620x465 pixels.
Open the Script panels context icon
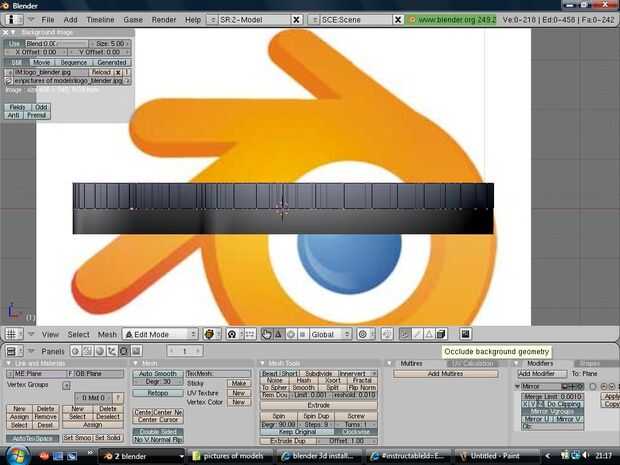tap(88, 351)
